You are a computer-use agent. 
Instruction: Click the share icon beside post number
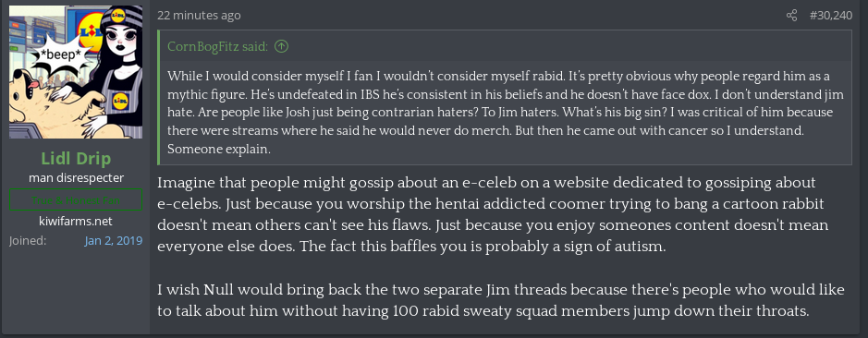(791, 16)
